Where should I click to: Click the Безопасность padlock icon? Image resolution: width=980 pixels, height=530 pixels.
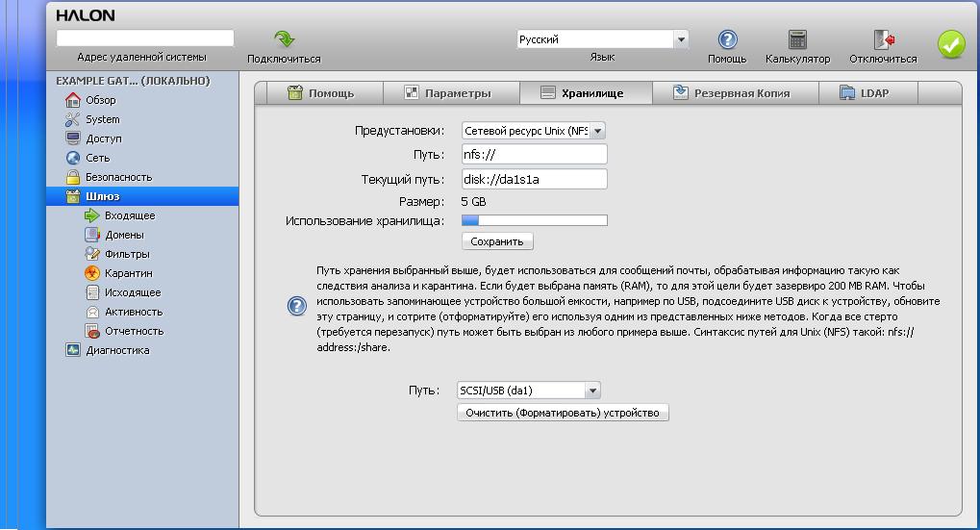point(73,177)
